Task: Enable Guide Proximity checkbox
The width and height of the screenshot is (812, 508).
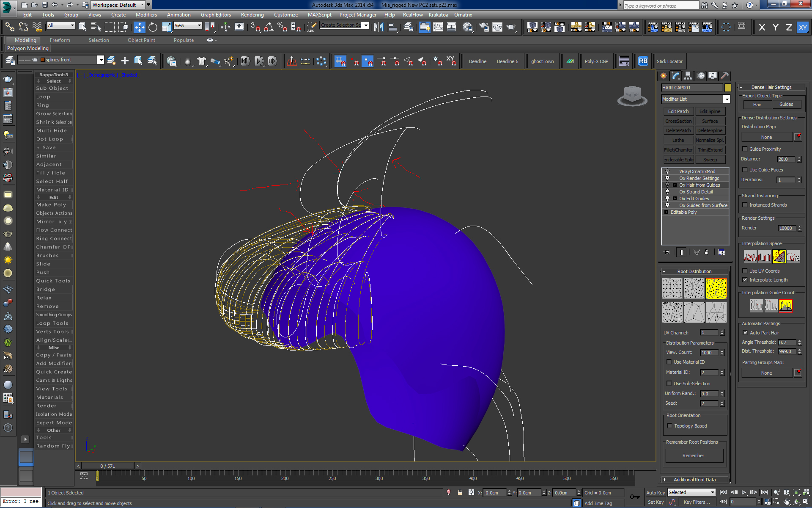Action: coord(745,149)
